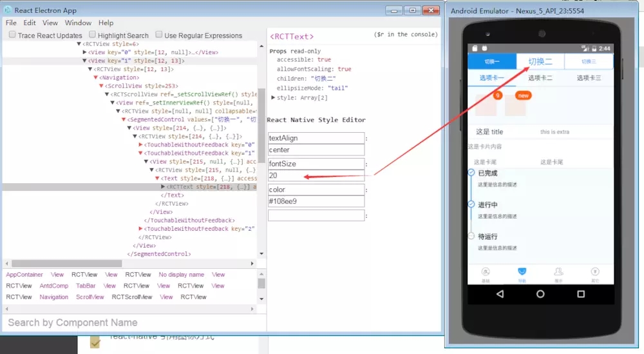
Task: Click the tree scrollbar up arrow
Action: [x=261, y=46]
